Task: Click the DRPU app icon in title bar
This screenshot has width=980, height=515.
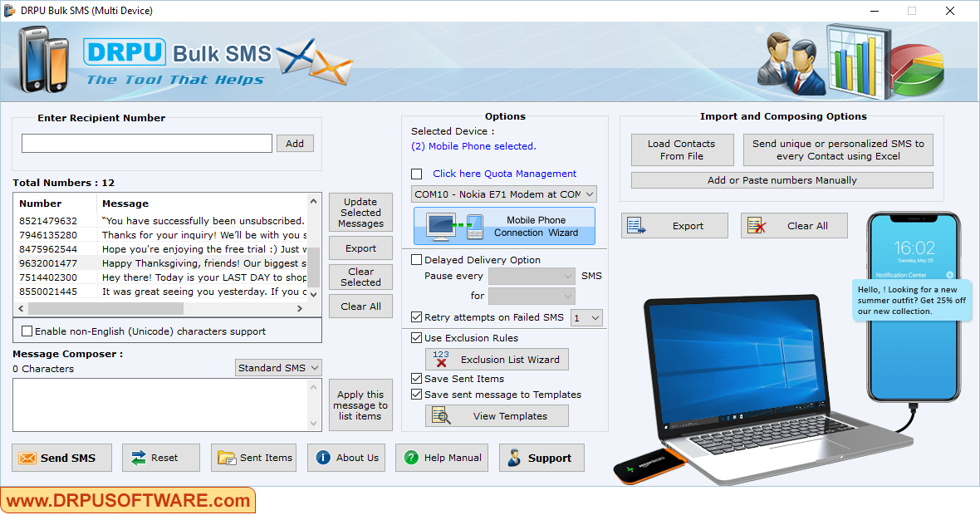Action: point(9,11)
